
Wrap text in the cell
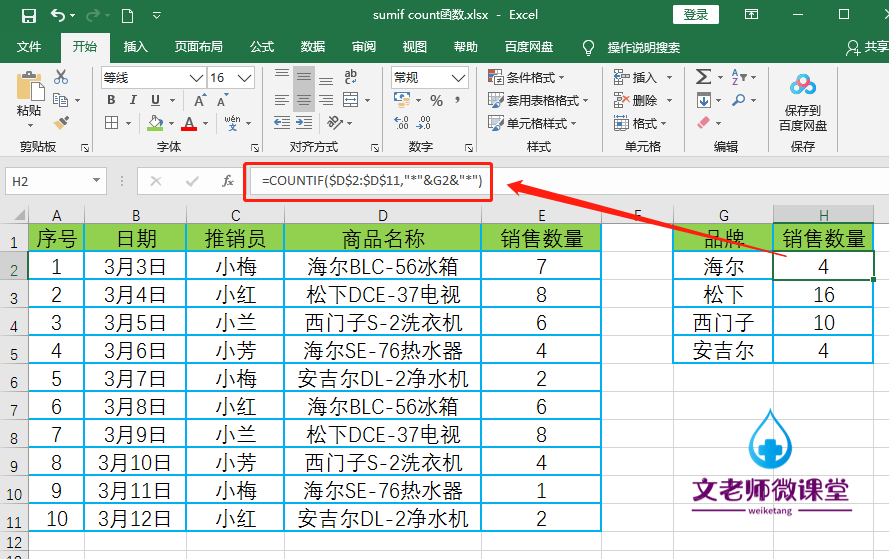coord(350,77)
